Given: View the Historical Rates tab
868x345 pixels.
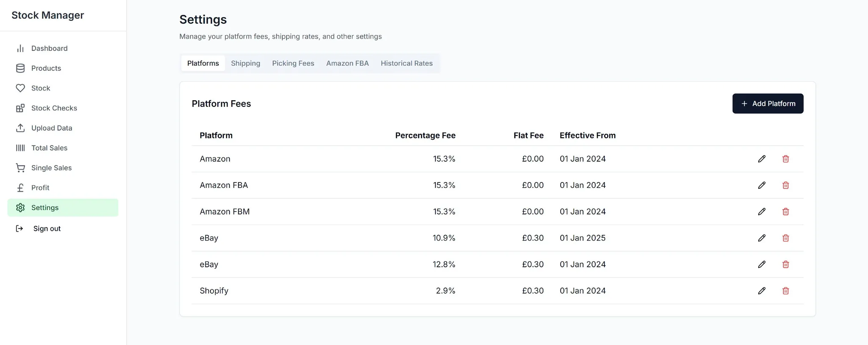Looking at the screenshot, I should point(406,63).
